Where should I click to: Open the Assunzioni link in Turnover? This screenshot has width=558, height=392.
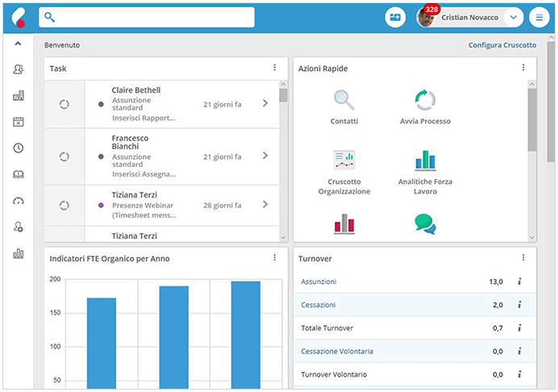[x=319, y=281]
